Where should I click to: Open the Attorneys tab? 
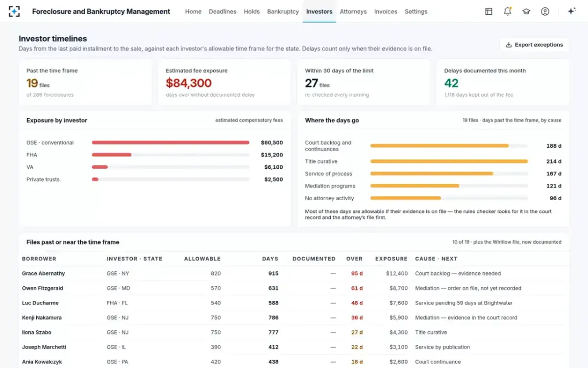[x=353, y=11]
